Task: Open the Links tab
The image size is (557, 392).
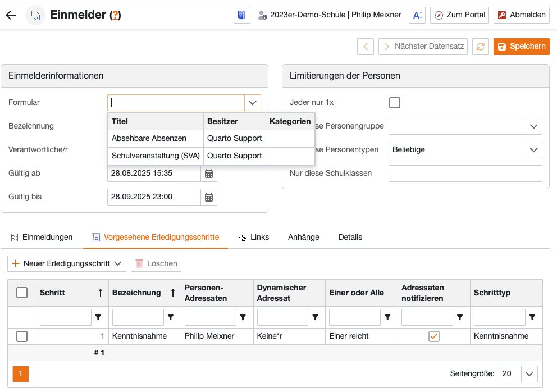Action: (254, 237)
